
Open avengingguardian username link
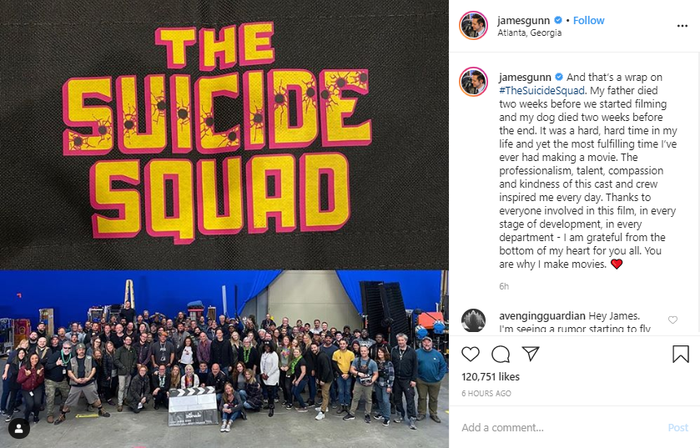[x=542, y=316]
